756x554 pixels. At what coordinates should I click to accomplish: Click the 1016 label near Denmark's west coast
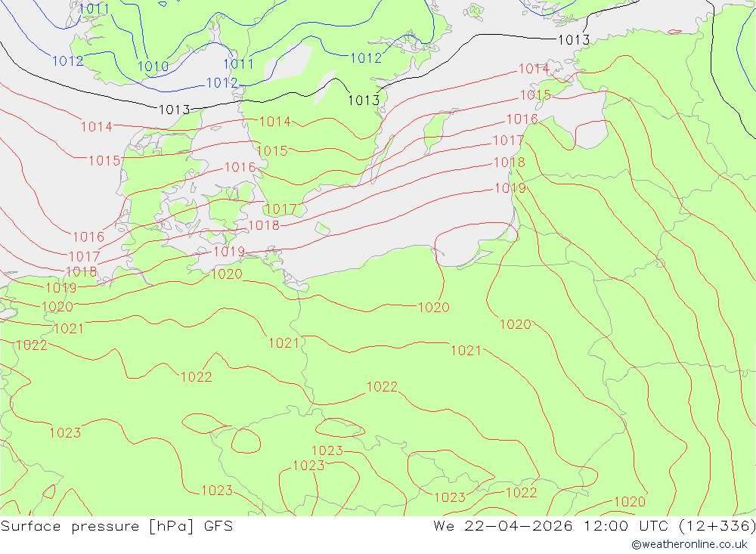[88, 237]
